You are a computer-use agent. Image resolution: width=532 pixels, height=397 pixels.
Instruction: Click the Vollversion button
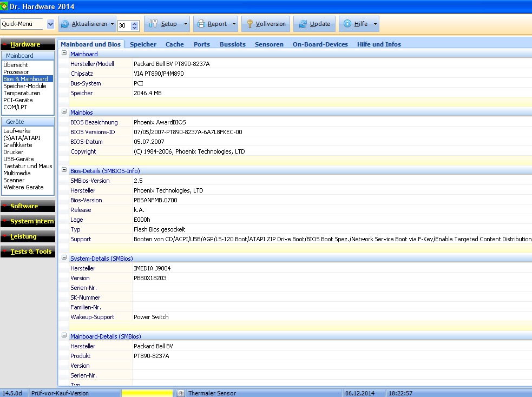click(265, 24)
